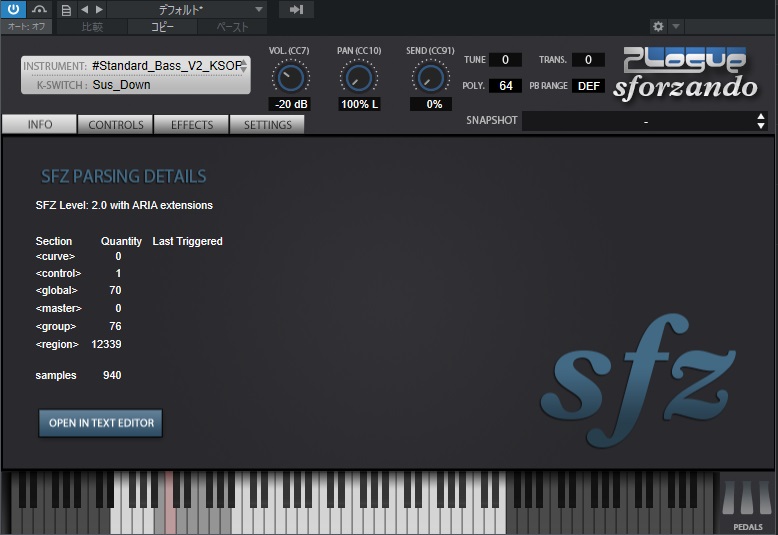Open the SNAPSHOT dropdown selector

point(645,121)
